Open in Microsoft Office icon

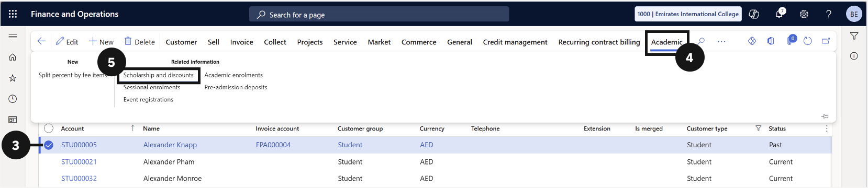771,41
